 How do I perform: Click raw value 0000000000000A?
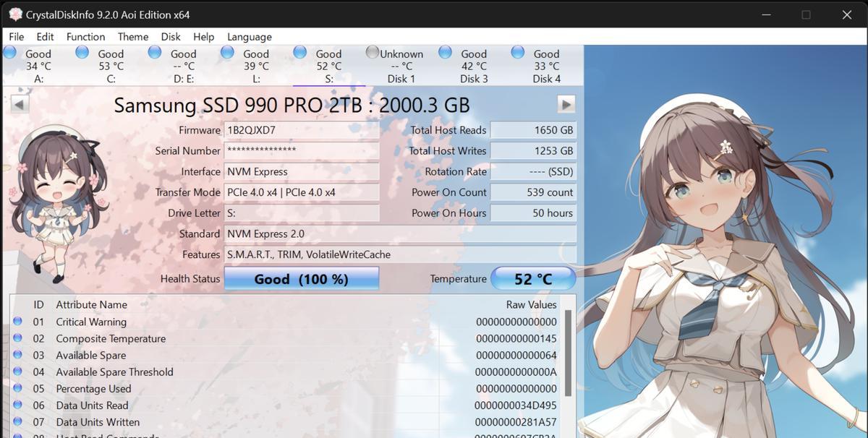click(x=516, y=372)
